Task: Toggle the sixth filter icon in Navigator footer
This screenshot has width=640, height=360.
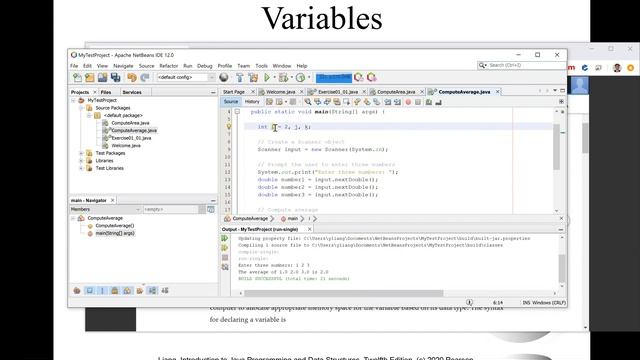Action: tap(140, 291)
